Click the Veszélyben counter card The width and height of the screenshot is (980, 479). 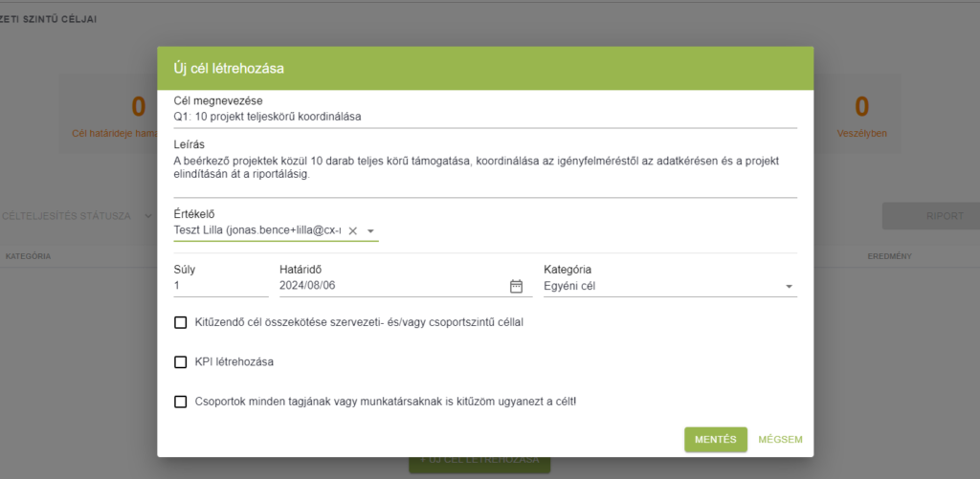point(862,117)
